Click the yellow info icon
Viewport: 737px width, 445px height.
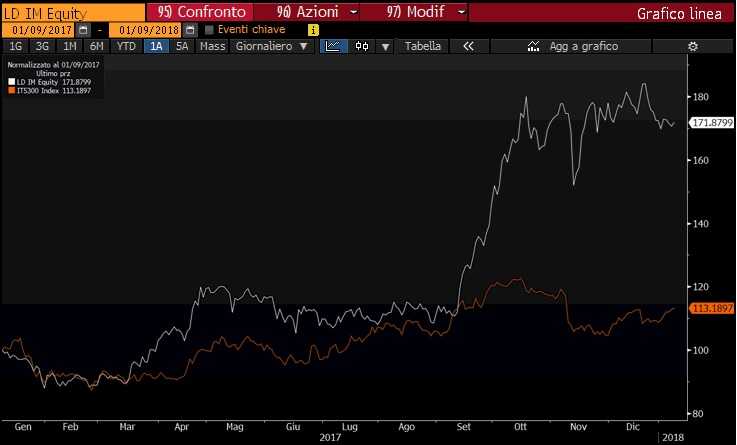pos(313,30)
